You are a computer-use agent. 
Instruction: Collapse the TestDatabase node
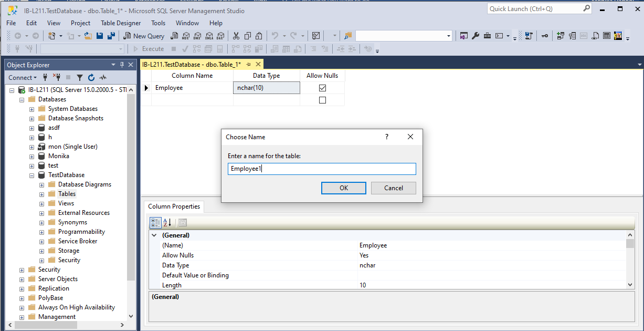point(31,175)
